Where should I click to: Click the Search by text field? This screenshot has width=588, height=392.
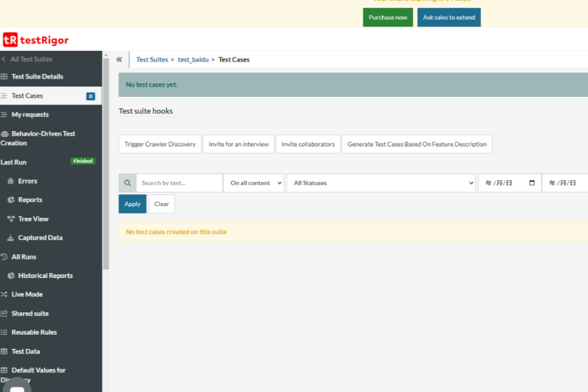tap(179, 183)
